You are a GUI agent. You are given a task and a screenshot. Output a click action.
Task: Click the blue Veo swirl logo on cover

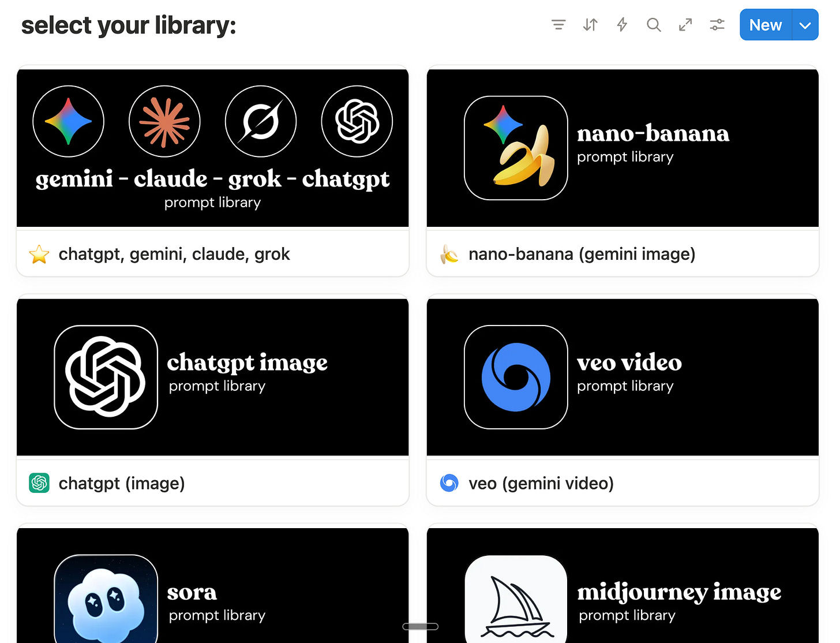click(516, 377)
